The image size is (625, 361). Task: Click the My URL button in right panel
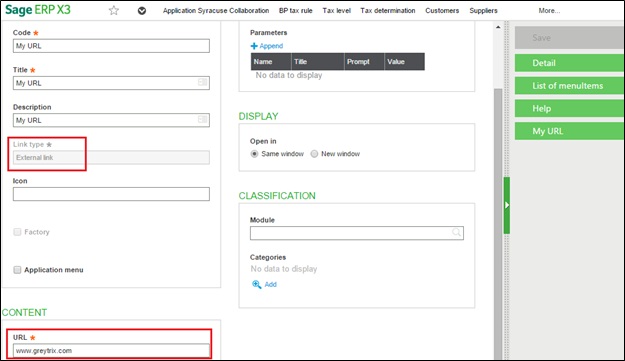pyautogui.click(x=569, y=131)
